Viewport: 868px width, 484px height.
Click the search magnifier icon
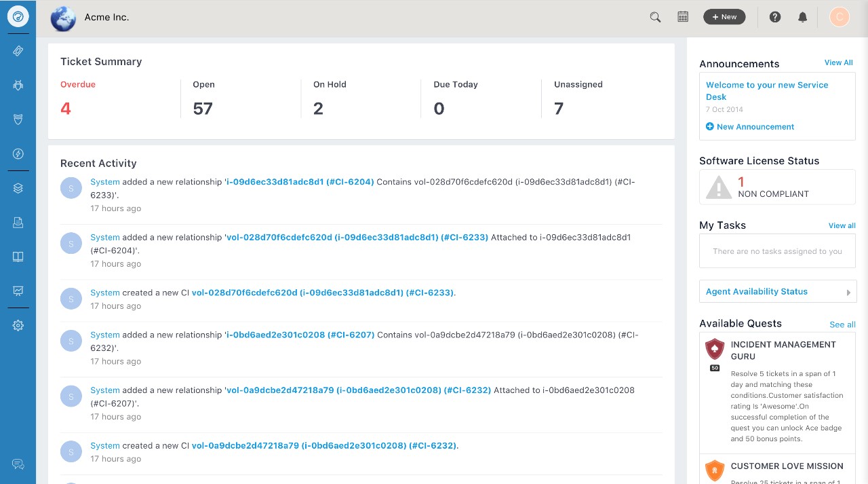(655, 17)
